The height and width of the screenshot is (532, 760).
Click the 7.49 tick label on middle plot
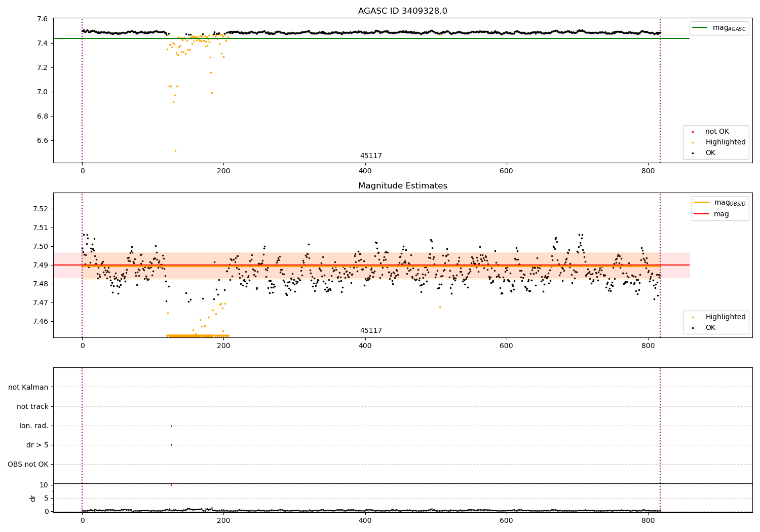41,265
